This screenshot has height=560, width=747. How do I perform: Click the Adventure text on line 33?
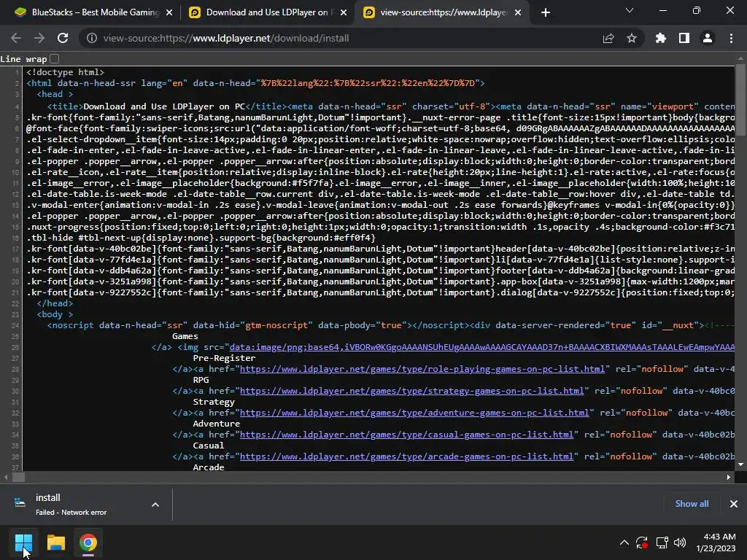point(216,424)
